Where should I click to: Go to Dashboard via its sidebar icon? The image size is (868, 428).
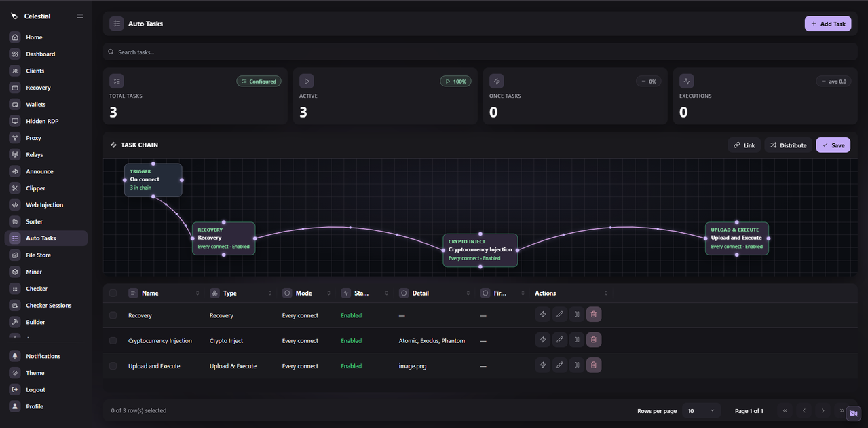(15, 54)
